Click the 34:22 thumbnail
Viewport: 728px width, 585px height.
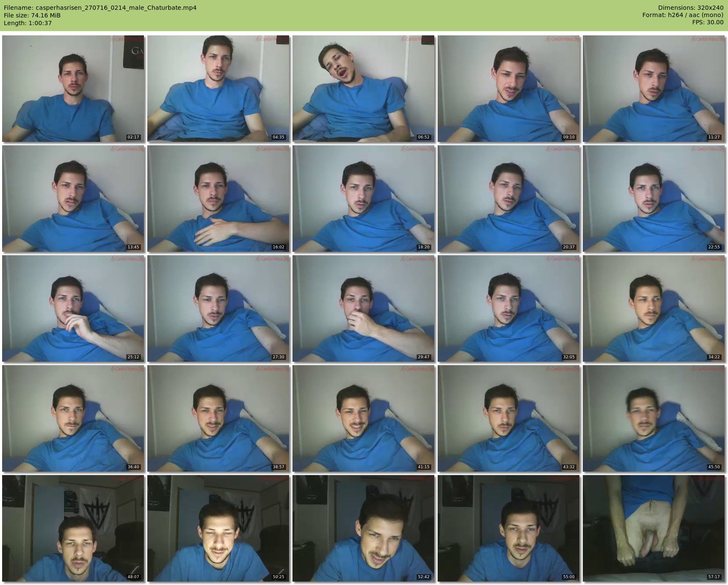tap(654, 308)
